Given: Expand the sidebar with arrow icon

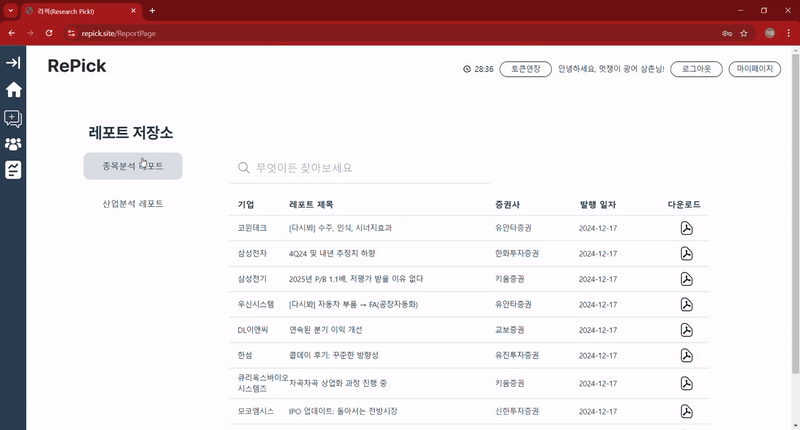Looking at the screenshot, I should pyautogui.click(x=13, y=63).
